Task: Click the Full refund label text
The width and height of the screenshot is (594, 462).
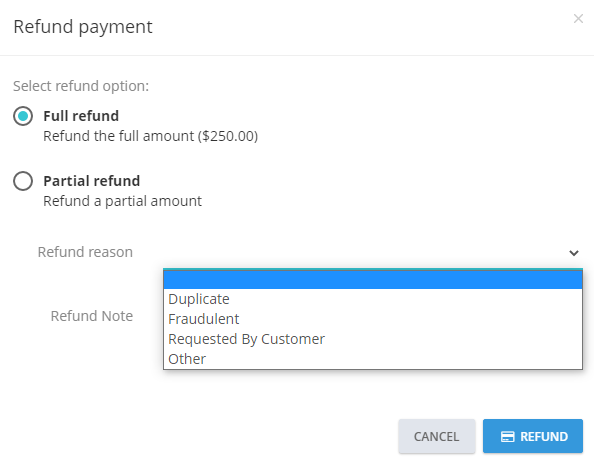Action: 81,116
